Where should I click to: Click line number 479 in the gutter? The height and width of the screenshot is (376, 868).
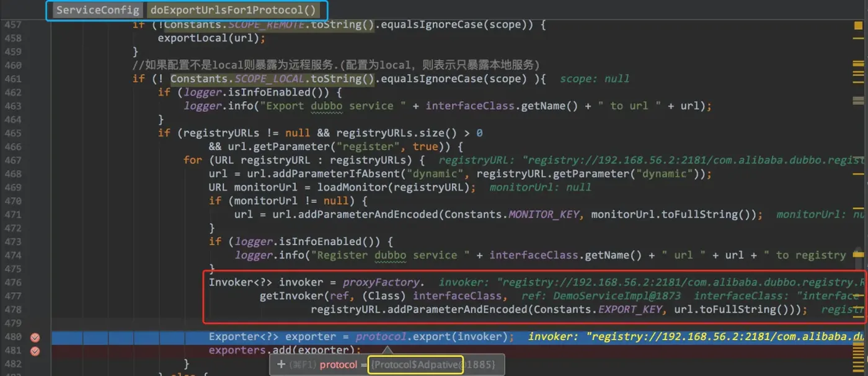13,323
